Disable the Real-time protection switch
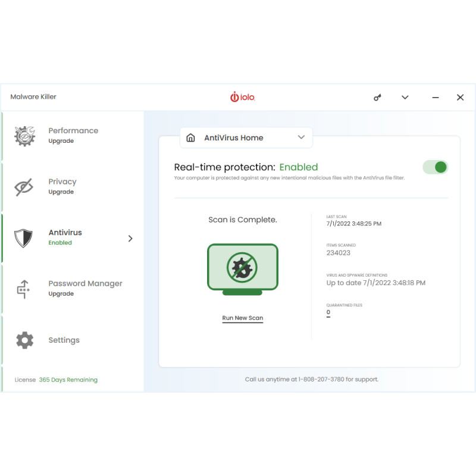The image size is (476, 476). tap(435, 167)
